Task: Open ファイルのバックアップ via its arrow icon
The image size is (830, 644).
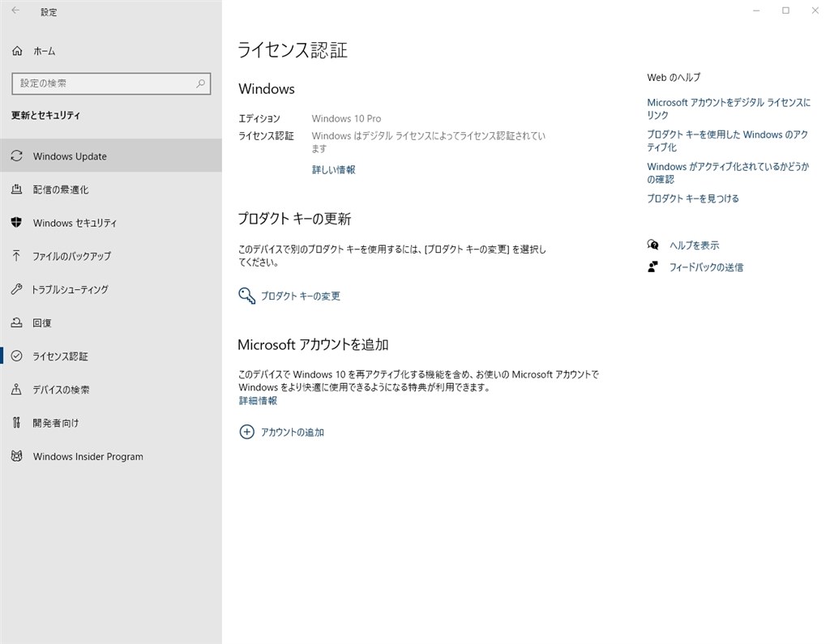Action: click(17, 256)
